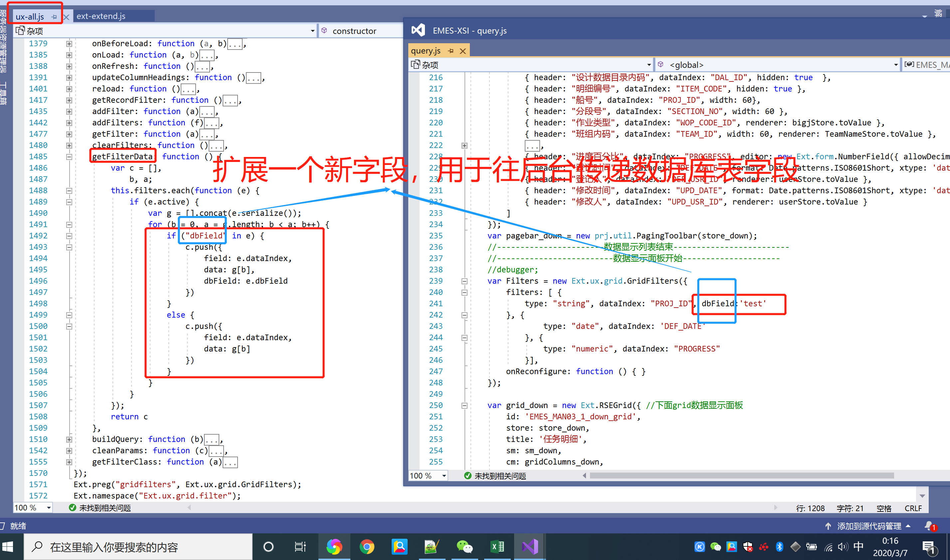Screen dimensions: 950x560
Task: Expand getFilterClass on line 1555
Action: coord(69,462)
